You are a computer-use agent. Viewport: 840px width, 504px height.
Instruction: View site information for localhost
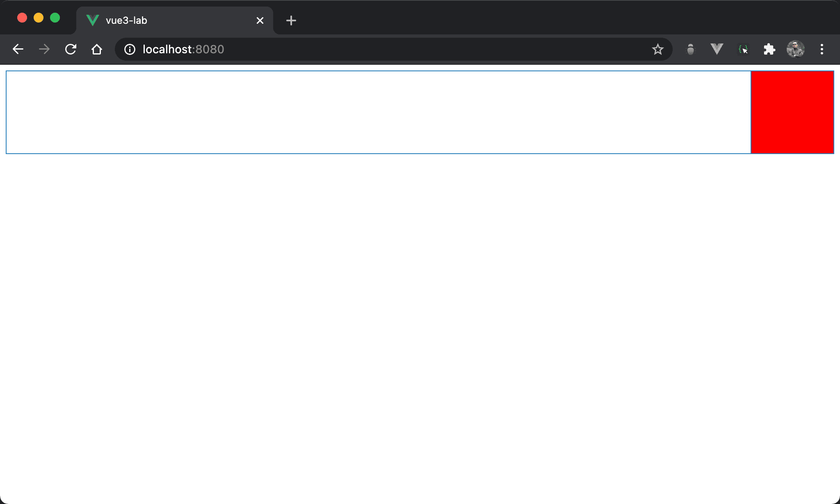(130, 50)
